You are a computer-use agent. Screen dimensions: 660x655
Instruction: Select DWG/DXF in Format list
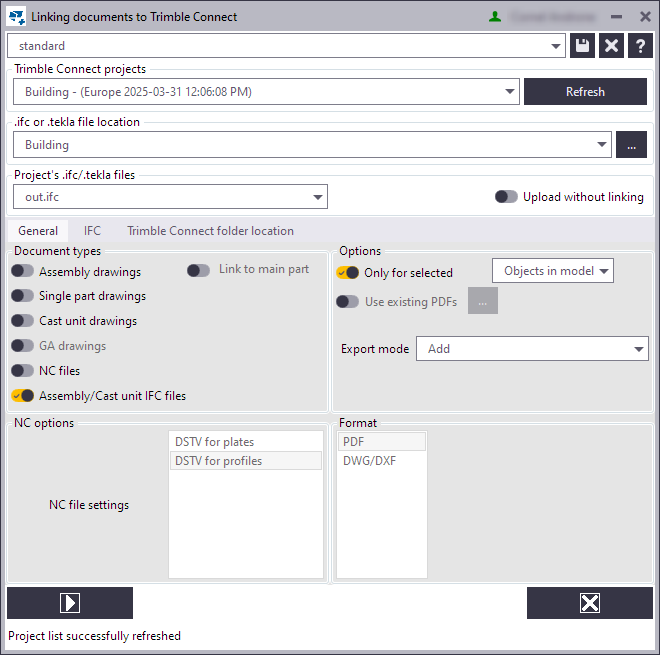[382, 461]
